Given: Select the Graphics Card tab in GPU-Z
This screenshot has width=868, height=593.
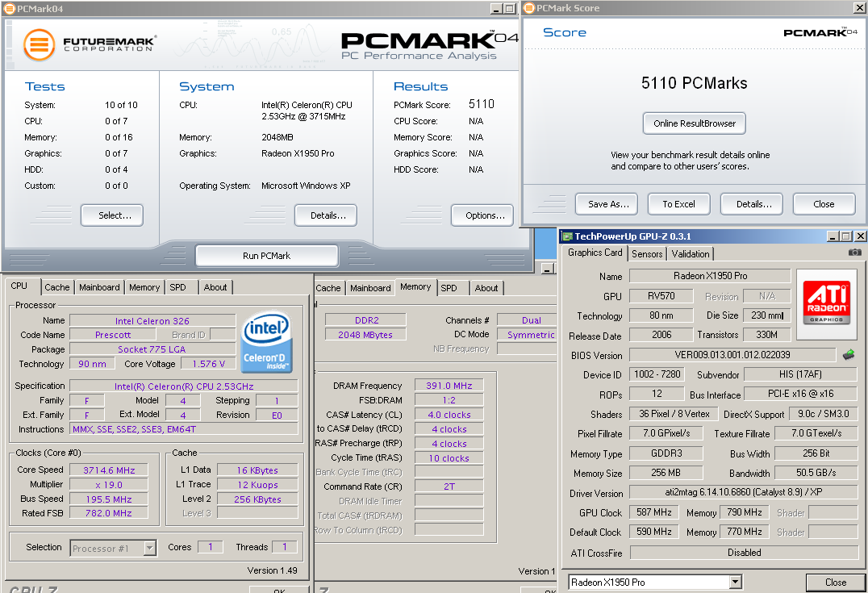Looking at the screenshot, I should [595, 253].
